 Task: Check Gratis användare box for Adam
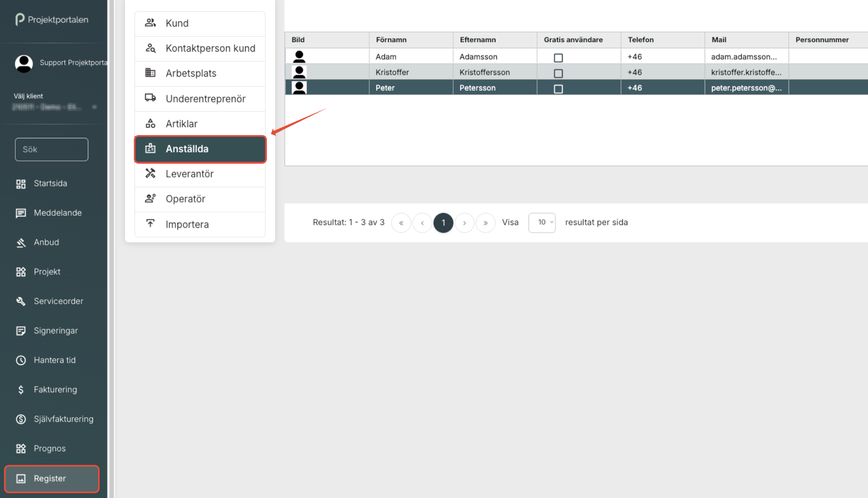pyautogui.click(x=558, y=58)
